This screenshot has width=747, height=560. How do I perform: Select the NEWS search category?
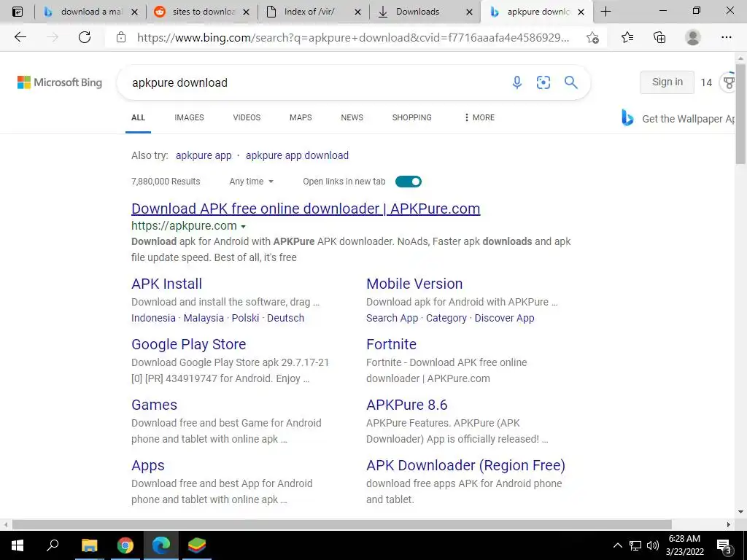352,117
